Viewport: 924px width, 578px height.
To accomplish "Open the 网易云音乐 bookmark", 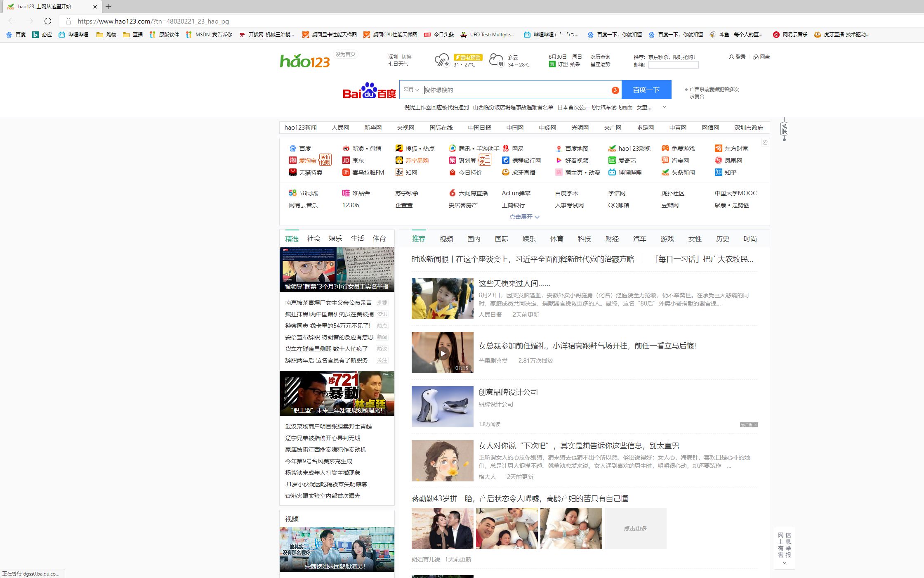I will click(790, 35).
